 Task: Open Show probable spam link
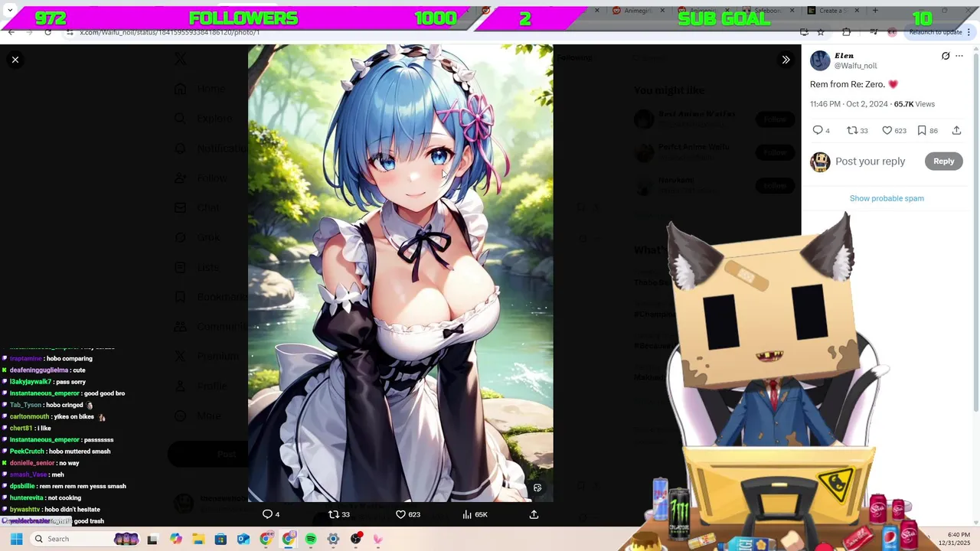(x=887, y=198)
